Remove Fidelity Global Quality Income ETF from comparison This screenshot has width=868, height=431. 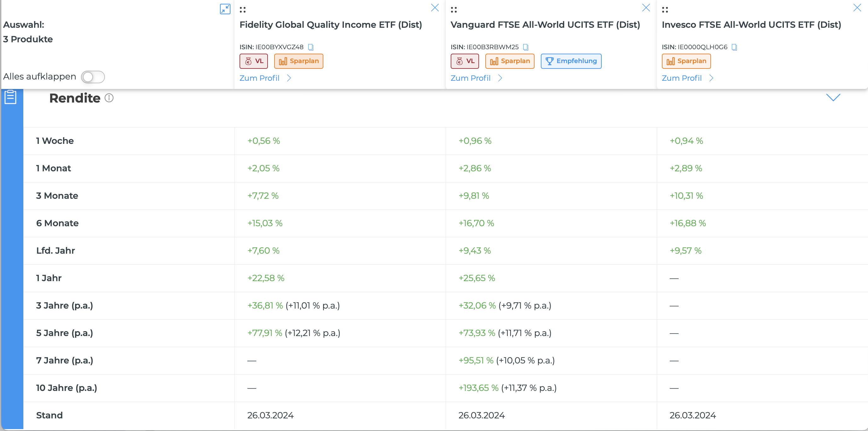tap(435, 8)
